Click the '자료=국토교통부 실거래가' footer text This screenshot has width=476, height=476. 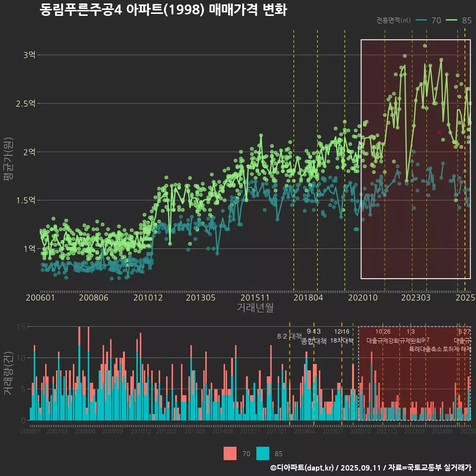coord(429,468)
